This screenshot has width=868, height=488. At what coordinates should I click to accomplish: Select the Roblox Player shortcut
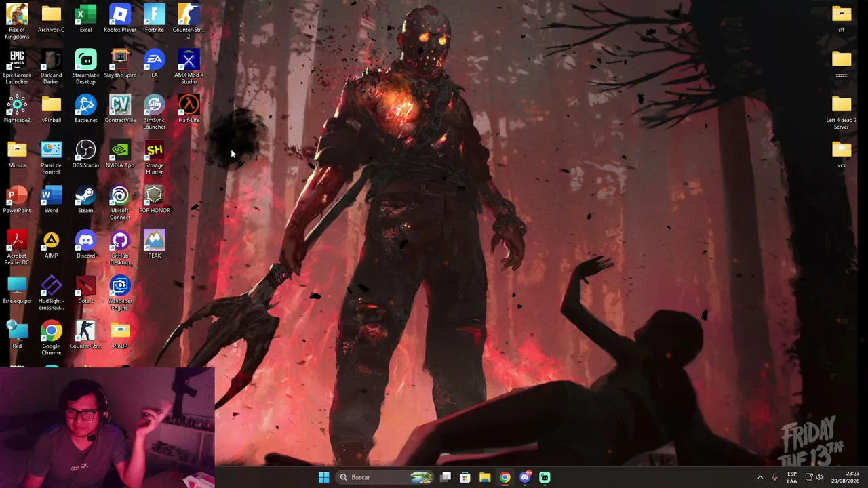[120, 18]
